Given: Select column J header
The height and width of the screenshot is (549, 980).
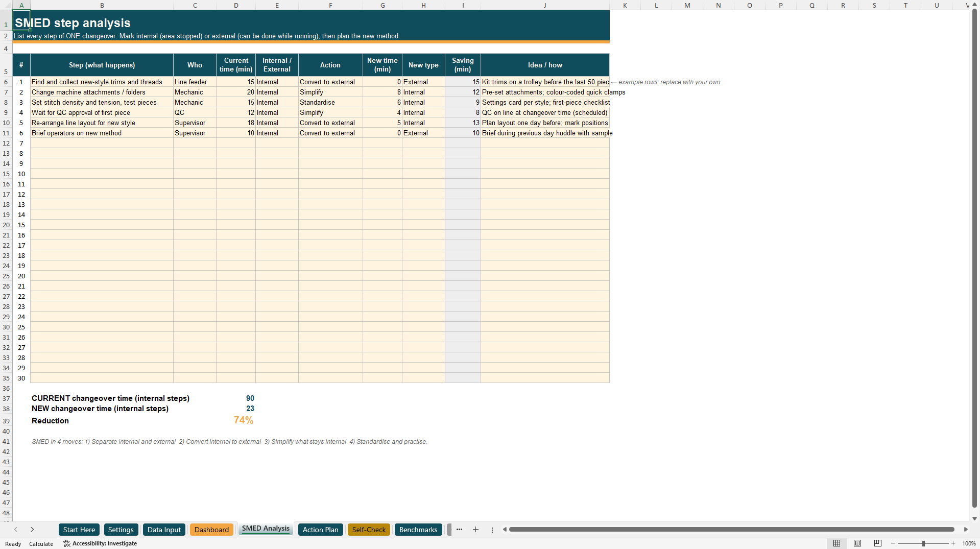Looking at the screenshot, I should click(545, 5).
